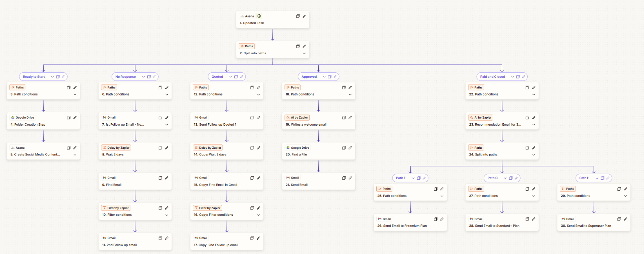Screen dimensions: 644x254
Task: Expand step 29 Path conditions
Action: point(625,196)
